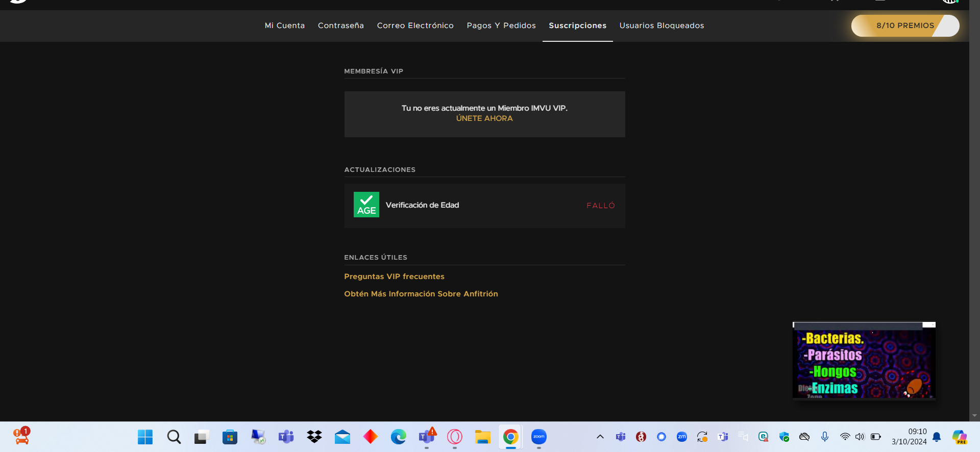Open the Mi Cuenta tab
The height and width of the screenshot is (452, 980).
pos(284,26)
